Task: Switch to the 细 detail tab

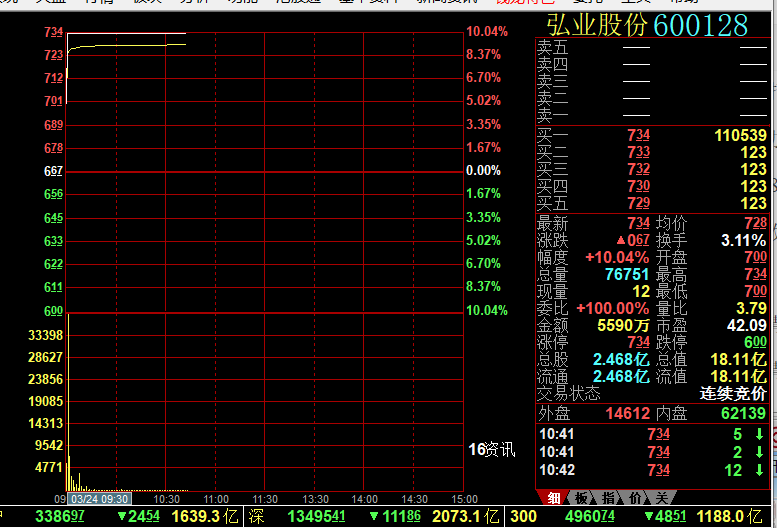Action: [554, 497]
